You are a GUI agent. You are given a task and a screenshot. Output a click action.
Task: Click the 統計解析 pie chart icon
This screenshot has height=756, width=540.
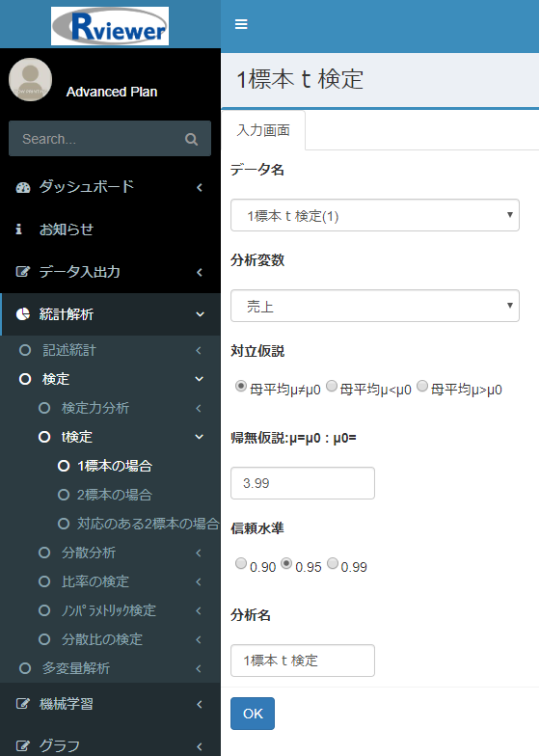click(23, 314)
